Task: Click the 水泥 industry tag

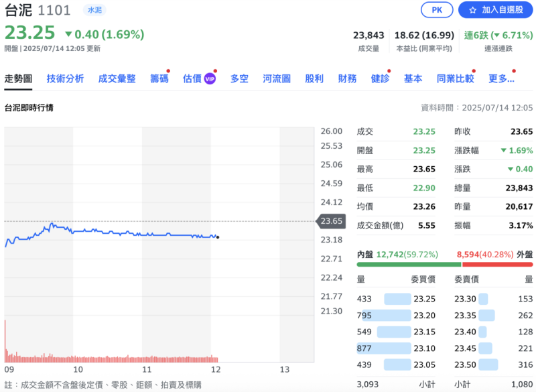Action: [94, 10]
